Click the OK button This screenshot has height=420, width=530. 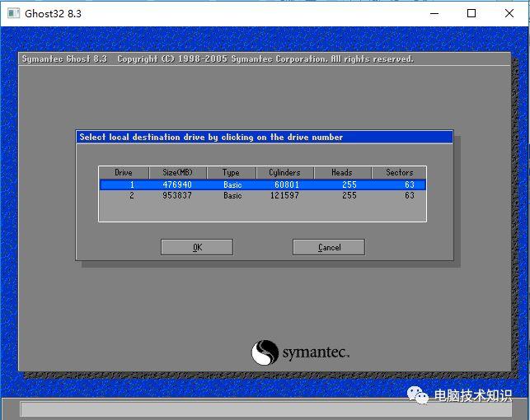point(197,247)
